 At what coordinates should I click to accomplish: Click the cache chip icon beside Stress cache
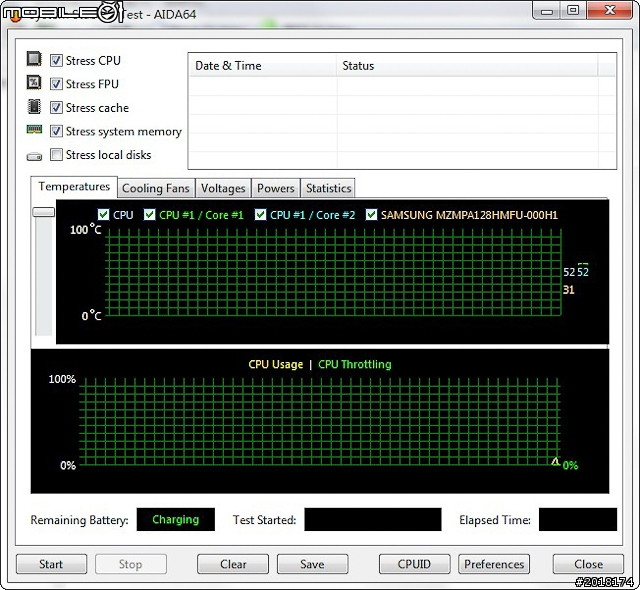(x=34, y=107)
